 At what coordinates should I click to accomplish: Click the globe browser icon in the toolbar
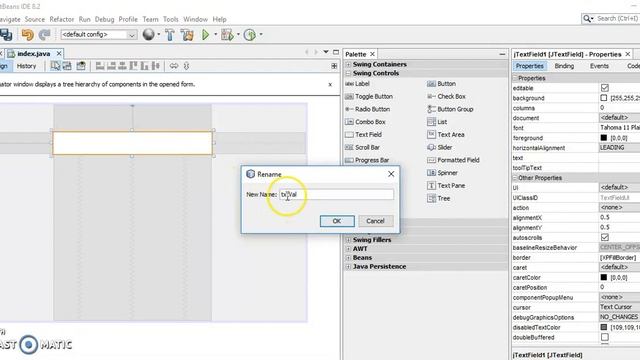pos(149,35)
